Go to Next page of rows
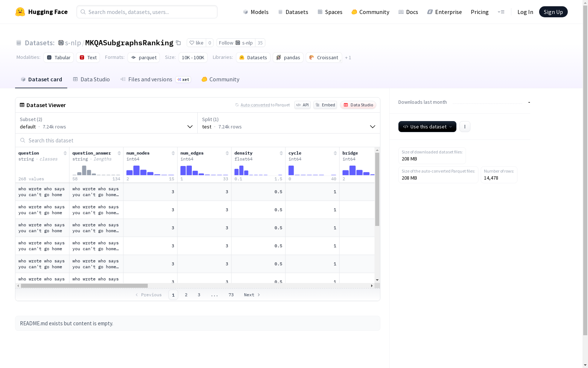Viewport: 588px width, 368px height. tap(252, 295)
